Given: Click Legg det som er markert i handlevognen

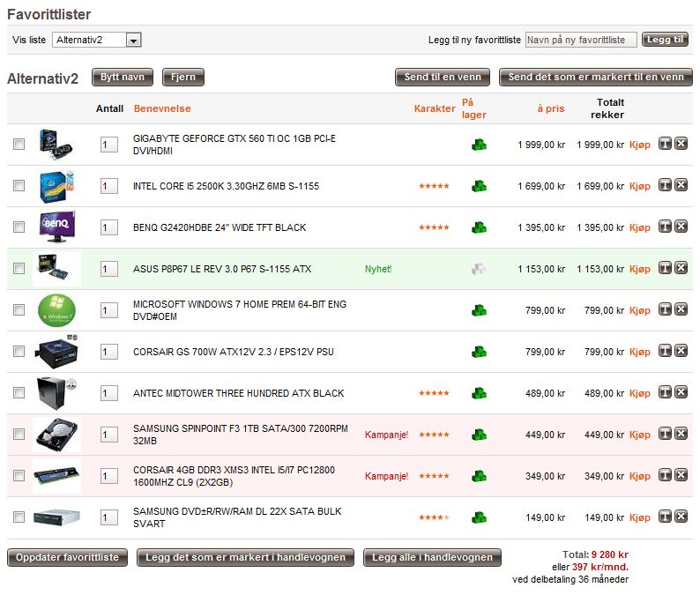Looking at the screenshot, I should pos(246,557).
